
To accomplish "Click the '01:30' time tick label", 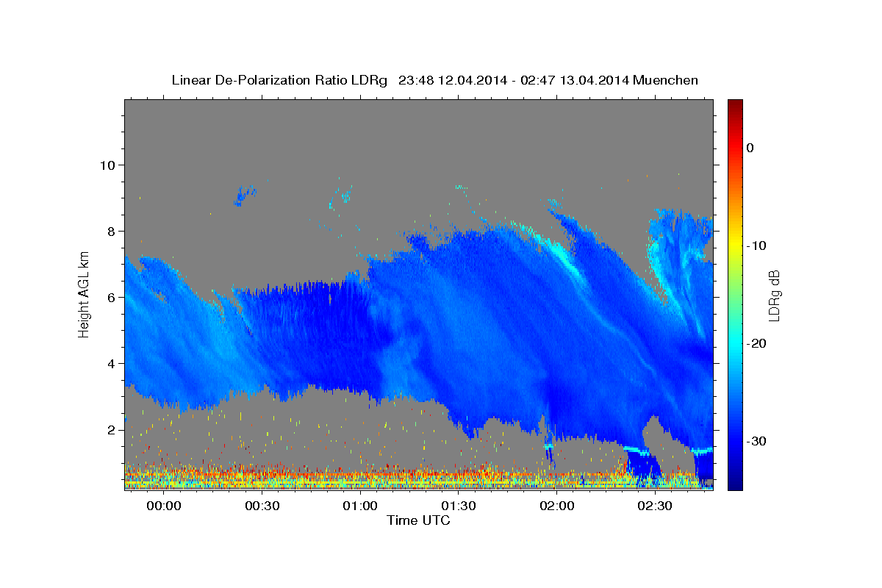I will click(x=459, y=506).
